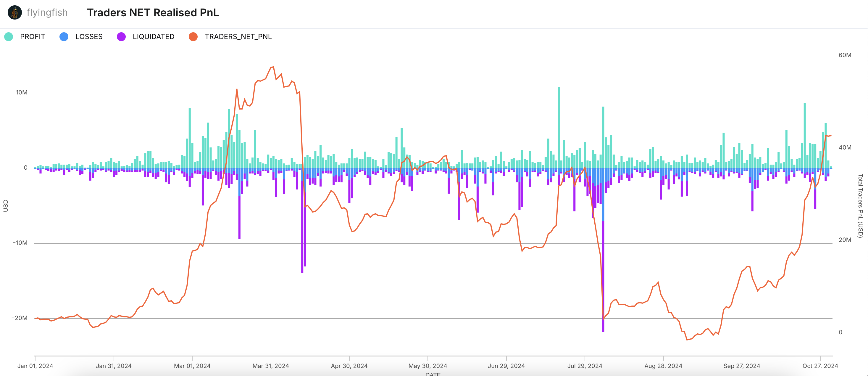Click the Mar 31, 2024 axis label

271,366
